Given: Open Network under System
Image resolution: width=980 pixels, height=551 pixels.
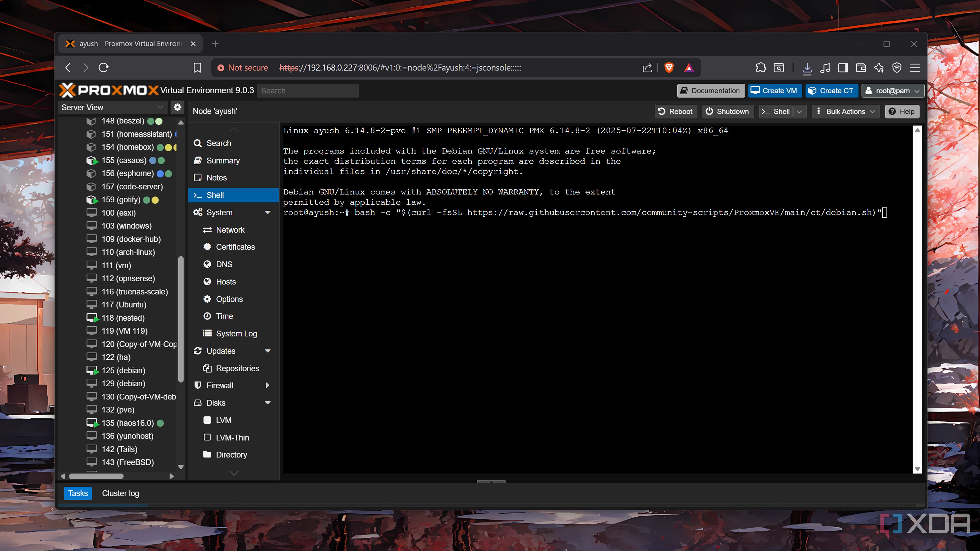Looking at the screenshot, I should coord(234,230).
